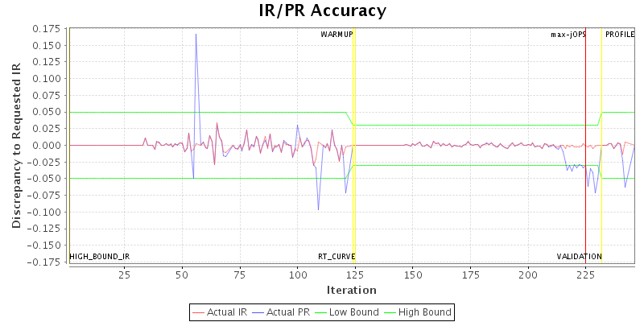Click the y-axis tick label 0.000
Image resolution: width=644 pixels, height=322 pixels.
pyautogui.click(x=49, y=145)
